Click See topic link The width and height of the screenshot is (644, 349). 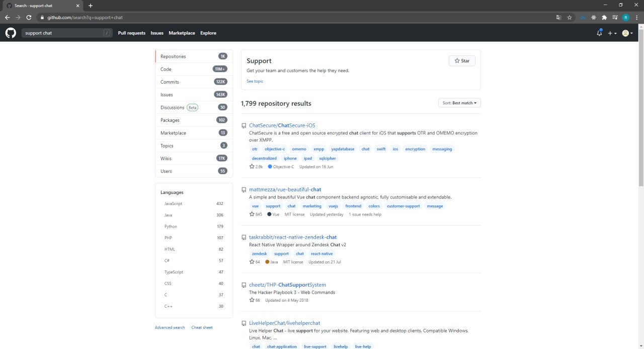coord(255,81)
